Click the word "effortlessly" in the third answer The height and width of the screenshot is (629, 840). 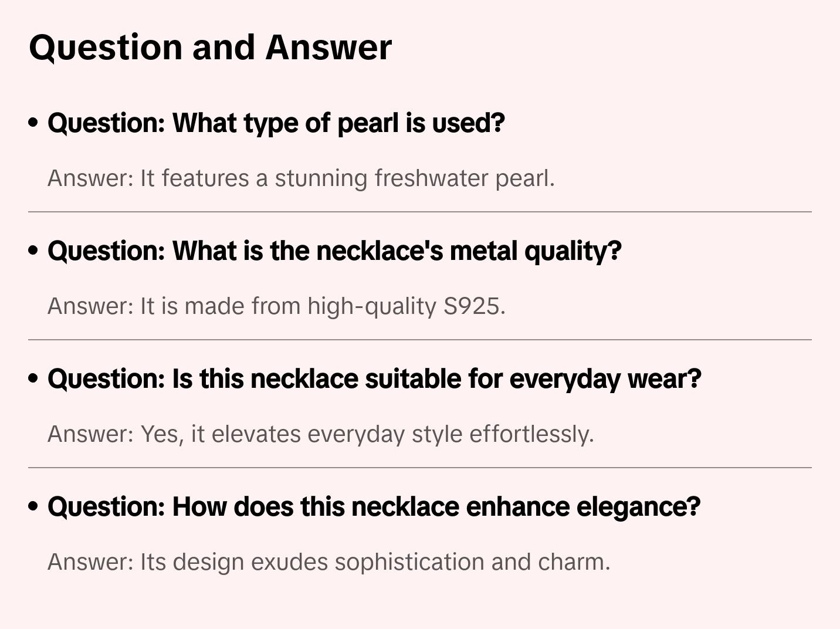(531, 434)
